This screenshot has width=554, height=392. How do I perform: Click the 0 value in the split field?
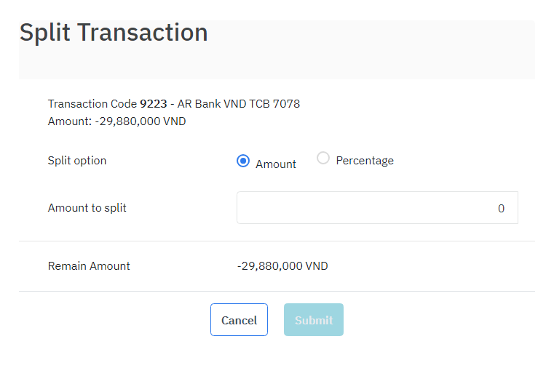click(501, 209)
